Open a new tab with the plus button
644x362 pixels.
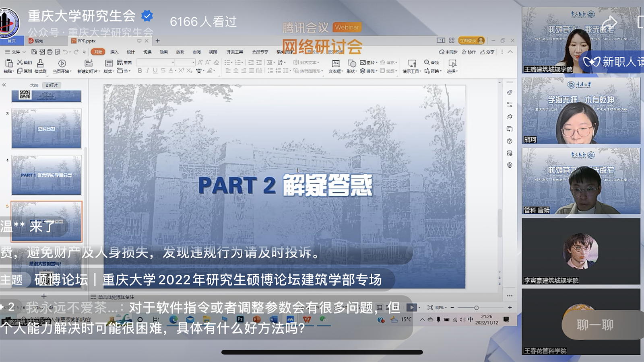158,41
